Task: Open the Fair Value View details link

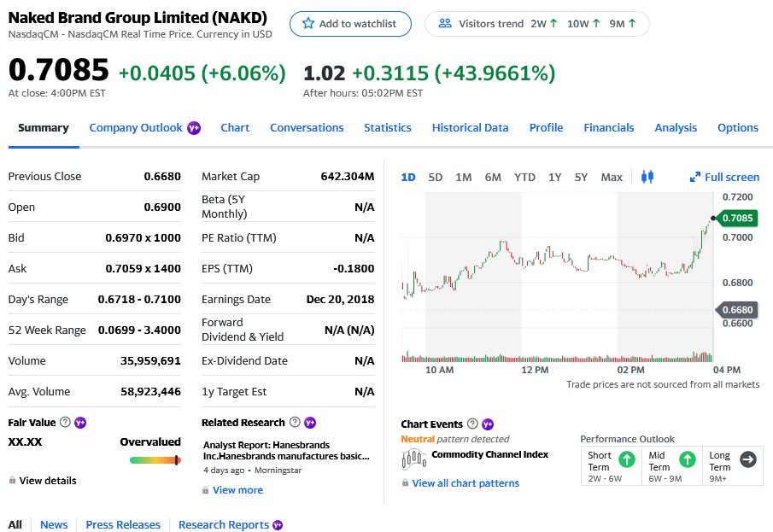Action: tap(48, 480)
